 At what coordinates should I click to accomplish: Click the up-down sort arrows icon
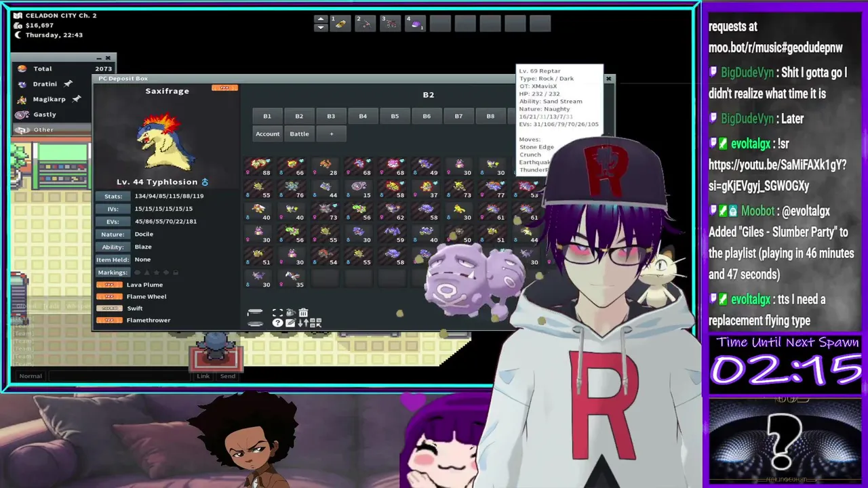click(303, 323)
